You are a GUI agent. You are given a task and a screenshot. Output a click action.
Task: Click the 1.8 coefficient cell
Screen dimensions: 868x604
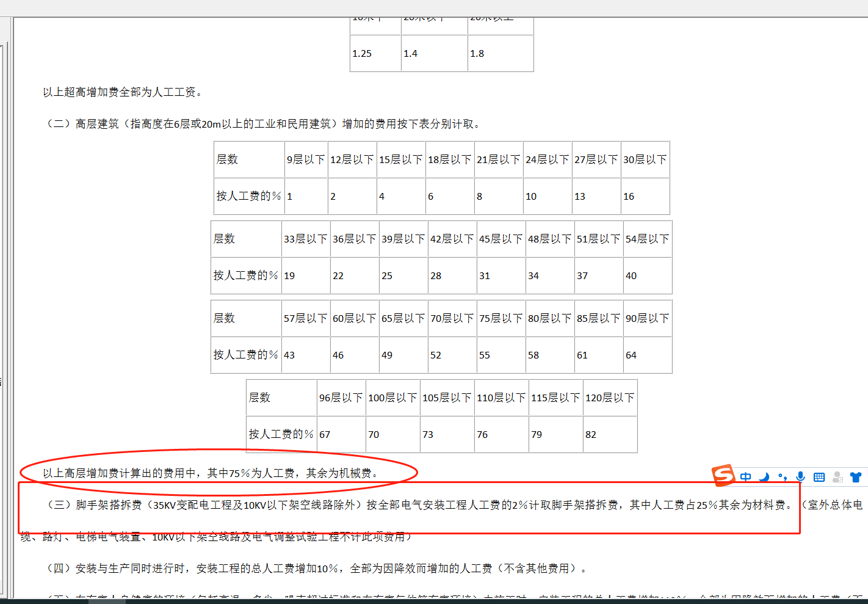[501, 53]
